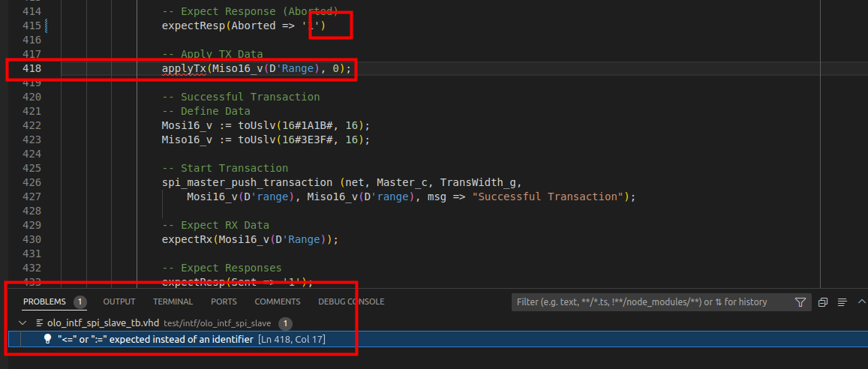
Task: Click line number 418 in the gutter
Action: pyautogui.click(x=32, y=68)
